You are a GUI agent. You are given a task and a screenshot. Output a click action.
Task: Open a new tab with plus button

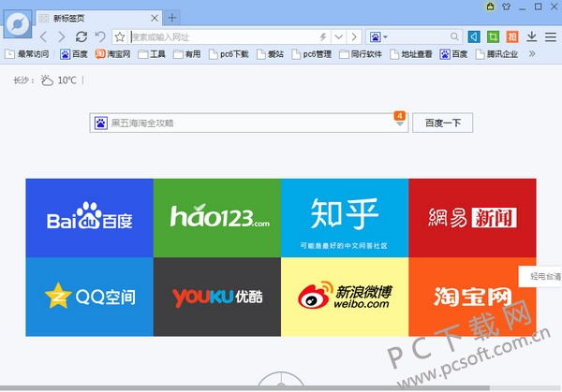click(172, 18)
